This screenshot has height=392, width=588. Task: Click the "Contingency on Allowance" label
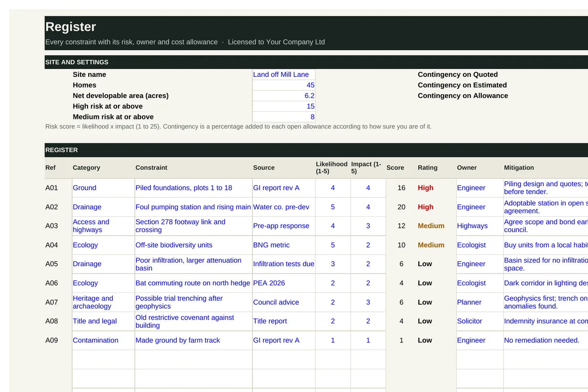[x=463, y=96]
